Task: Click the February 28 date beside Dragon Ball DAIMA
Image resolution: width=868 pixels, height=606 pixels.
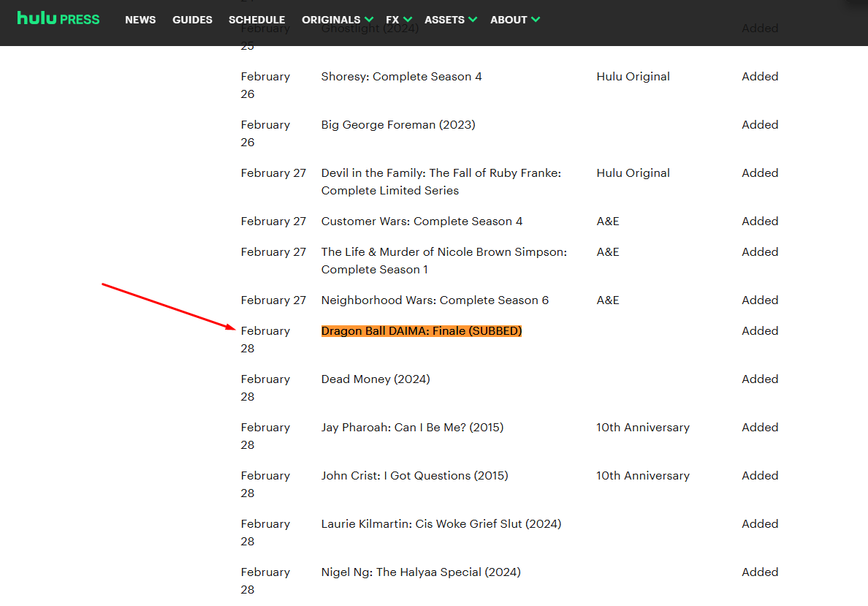Action: pos(265,340)
